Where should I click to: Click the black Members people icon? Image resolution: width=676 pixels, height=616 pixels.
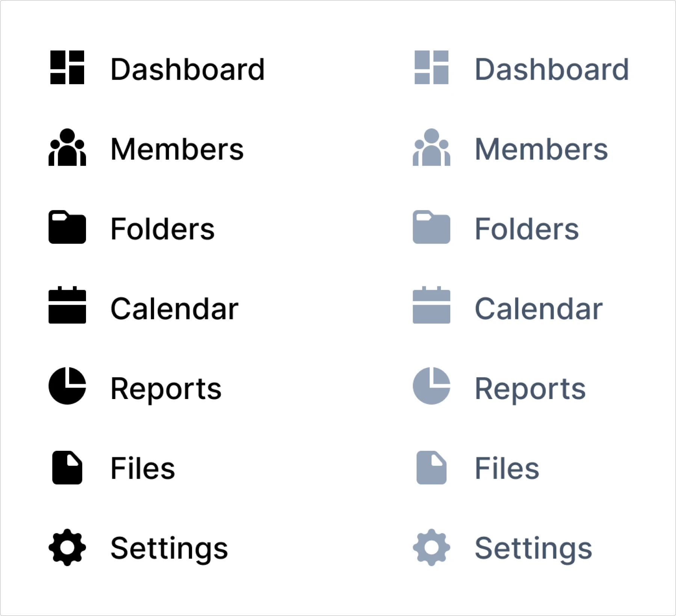click(x=67, y=148)
